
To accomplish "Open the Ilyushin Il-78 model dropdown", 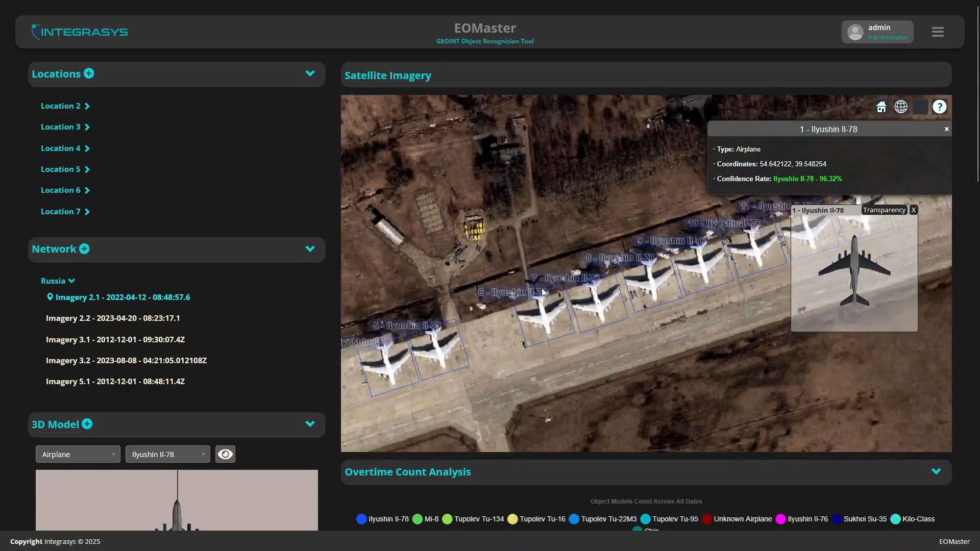I will [x=167, y=454].
